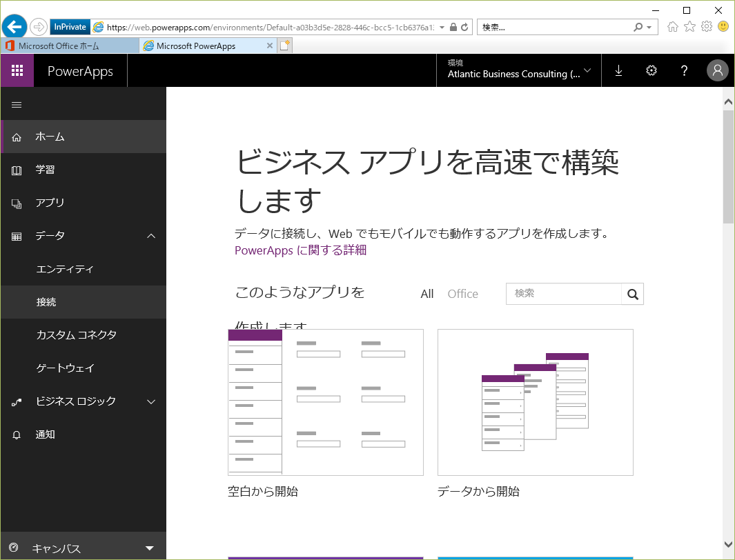Open the app launcher waffle icon

pos(17,70)
